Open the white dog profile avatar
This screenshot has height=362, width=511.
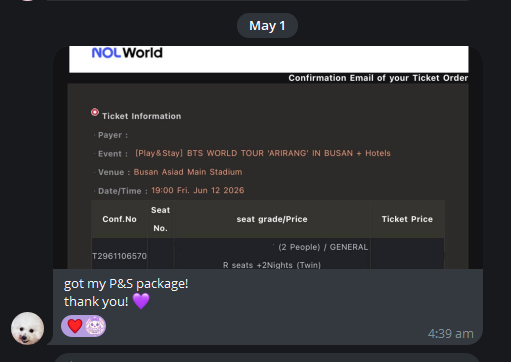28,328
